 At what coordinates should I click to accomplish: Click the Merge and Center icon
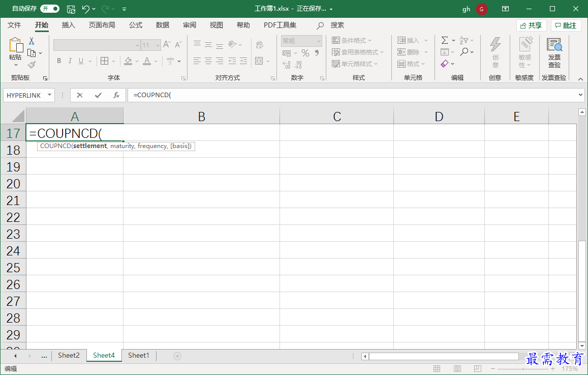click(259, 61)
